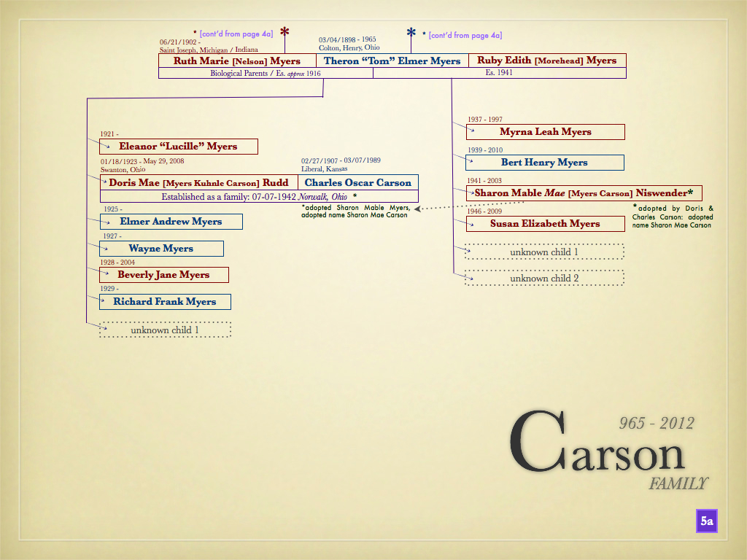Click the arrow inside the unknown child 2 box
Image resolution: width=747 pixels, height=560 pixels.
coord(472,278)
